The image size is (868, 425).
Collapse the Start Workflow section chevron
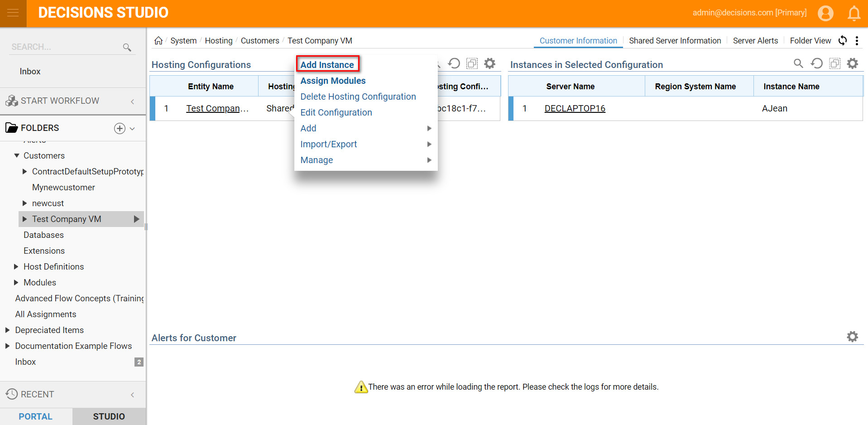133,101
